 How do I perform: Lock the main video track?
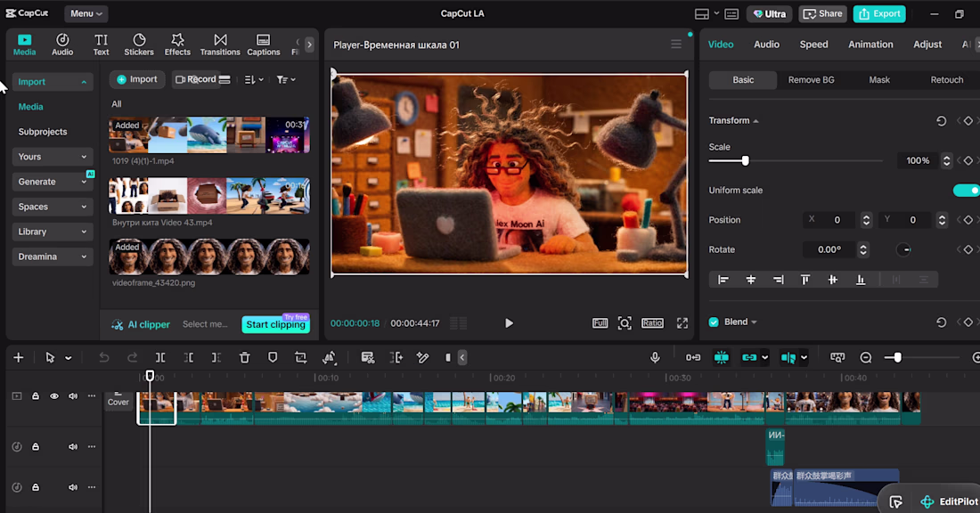tap(36, 396)
